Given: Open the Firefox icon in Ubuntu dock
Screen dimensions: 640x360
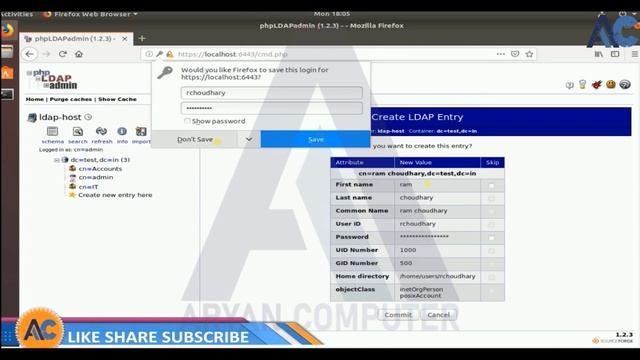Looking at the screenshot, I should point(7,30).
